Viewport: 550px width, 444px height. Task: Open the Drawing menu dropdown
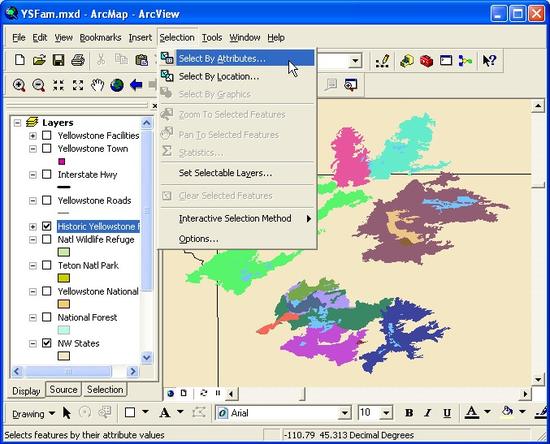(x=33, y=414)
